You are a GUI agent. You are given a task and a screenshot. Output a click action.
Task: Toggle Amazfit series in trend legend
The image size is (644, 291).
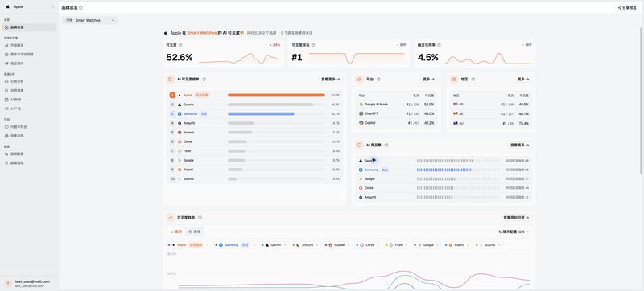coord(305,245)
